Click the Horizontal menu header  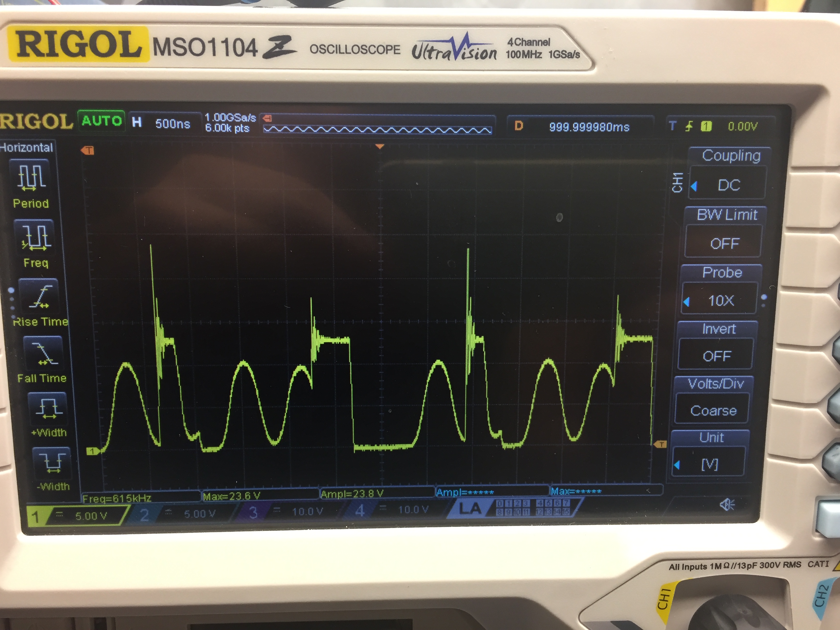27,148
